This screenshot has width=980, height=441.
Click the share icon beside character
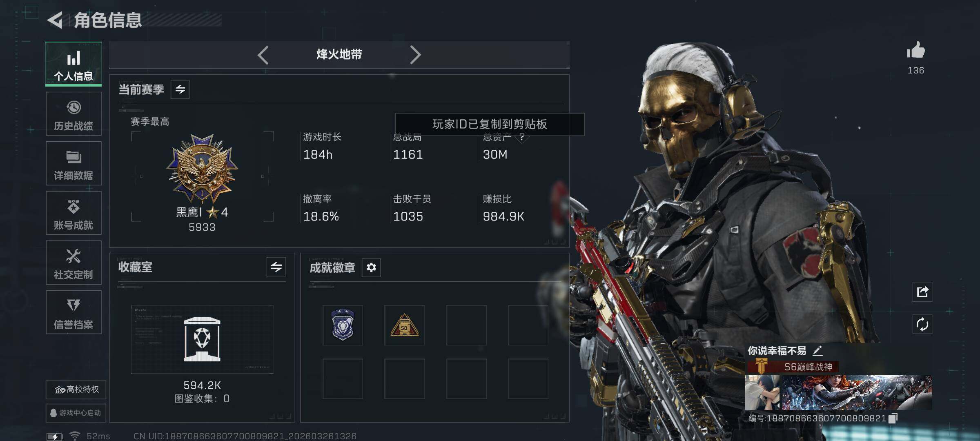922,292
